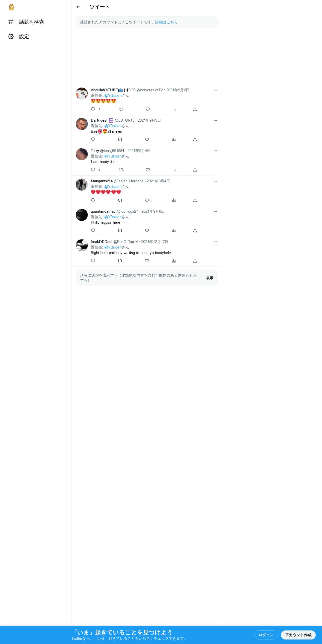The width and height of the screenshot is (322, 644).
Task: Open 話題を検索 in the sidebar
Action: [26, 22]
